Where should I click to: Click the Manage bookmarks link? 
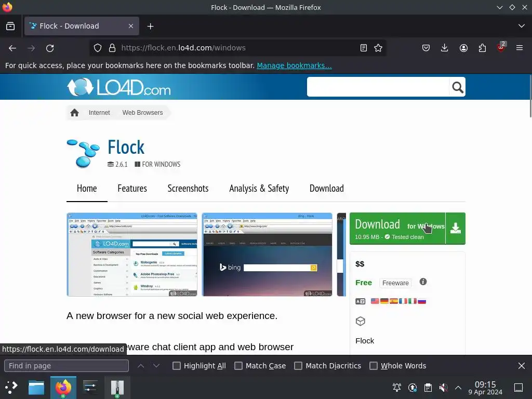pyautogui.click(x=294, y=65)
